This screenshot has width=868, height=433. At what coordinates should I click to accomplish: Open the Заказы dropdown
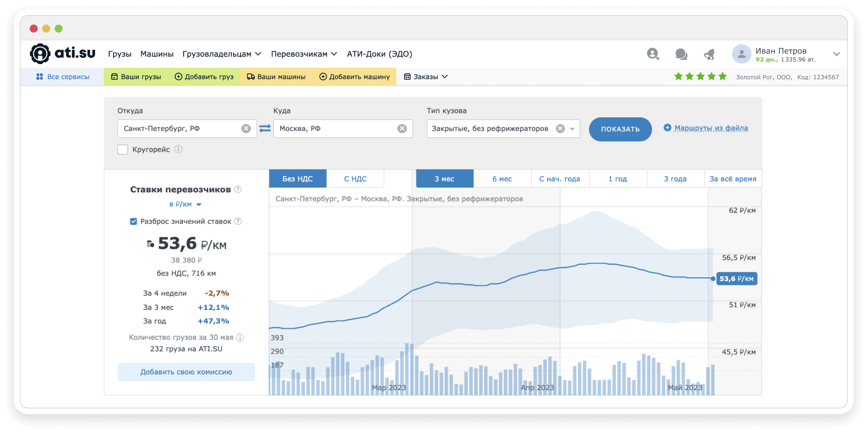coord(426,77)
